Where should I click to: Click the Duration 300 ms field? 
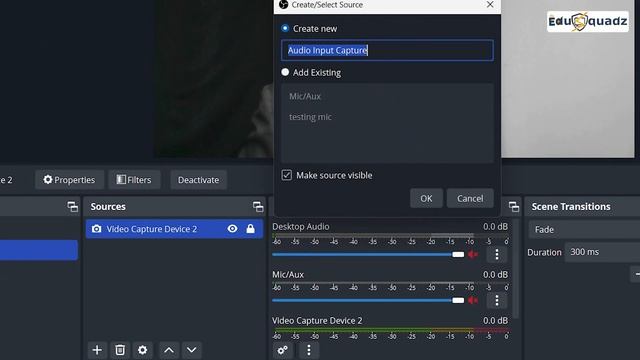(x=602, y=252)
